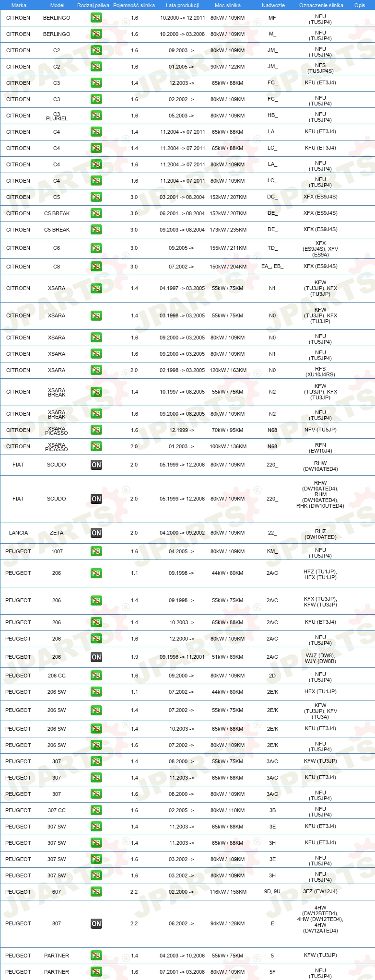Click petrol icon in Citroen C8 row

[x=96, y=267]
